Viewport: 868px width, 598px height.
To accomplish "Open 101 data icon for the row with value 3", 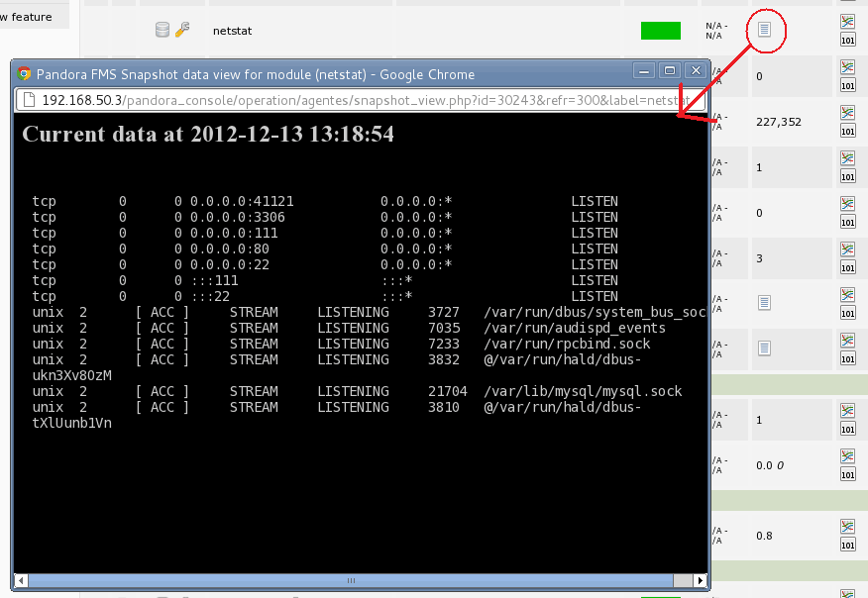I will (x=847, y=267).
